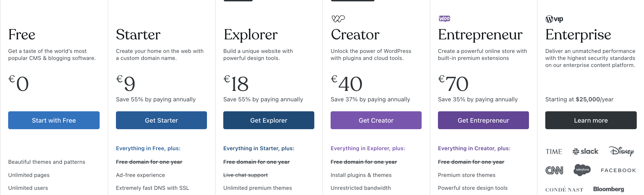The height and width of the screenshot is (195, 644).
Task: Click the Condé Nast logo
Action: 564,190
